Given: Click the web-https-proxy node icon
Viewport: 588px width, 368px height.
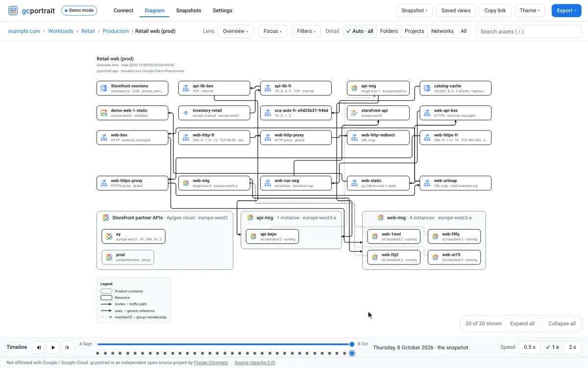Looking at the screenshot, I should coord(104,183).
